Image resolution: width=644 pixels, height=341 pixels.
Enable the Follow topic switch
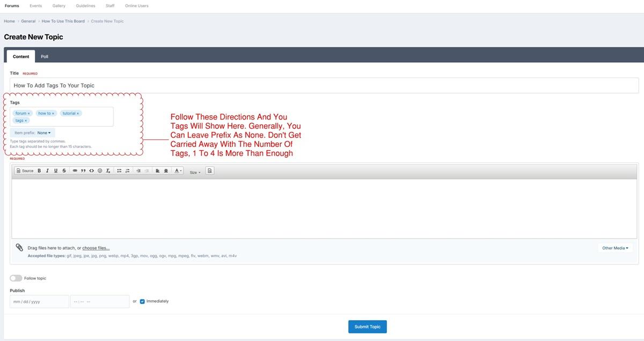(16, 278)
